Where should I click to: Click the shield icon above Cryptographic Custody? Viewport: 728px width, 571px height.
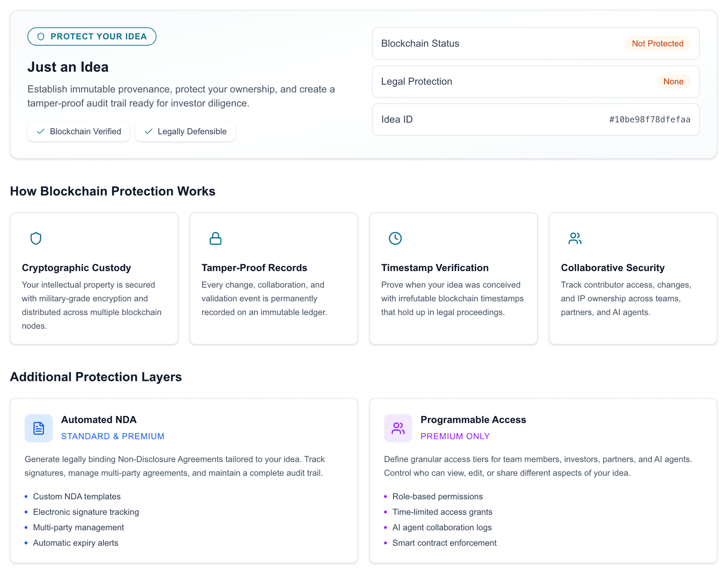point(36,238)
